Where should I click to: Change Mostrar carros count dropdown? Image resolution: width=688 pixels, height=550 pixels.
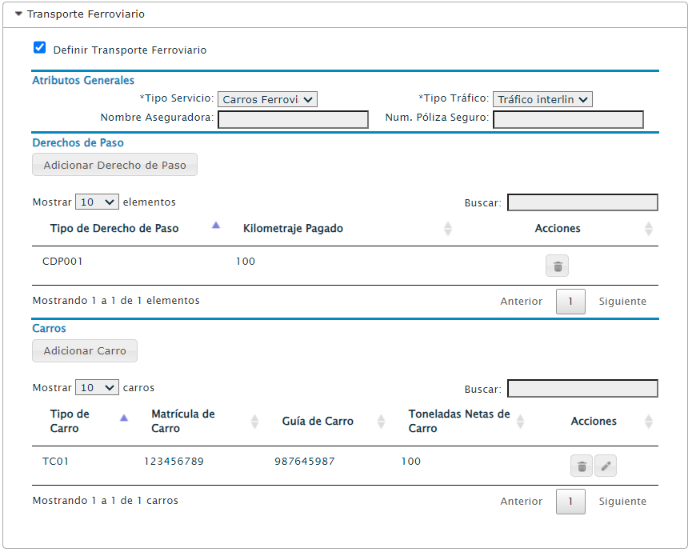97,388
